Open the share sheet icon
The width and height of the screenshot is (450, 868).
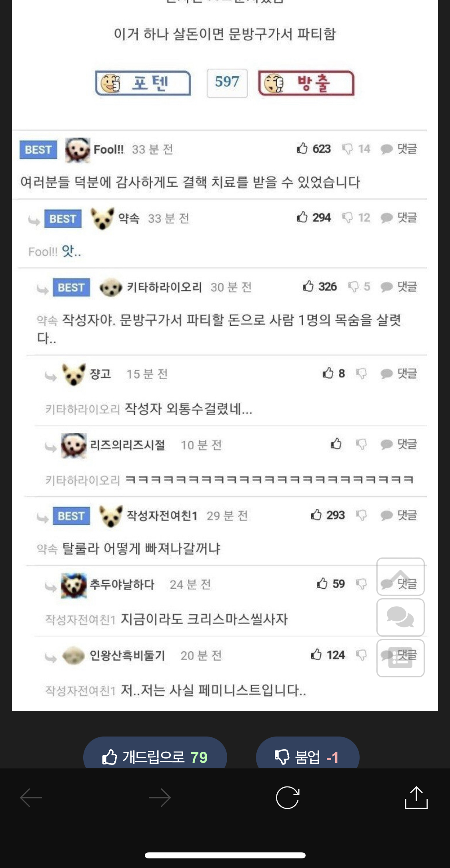416,797
